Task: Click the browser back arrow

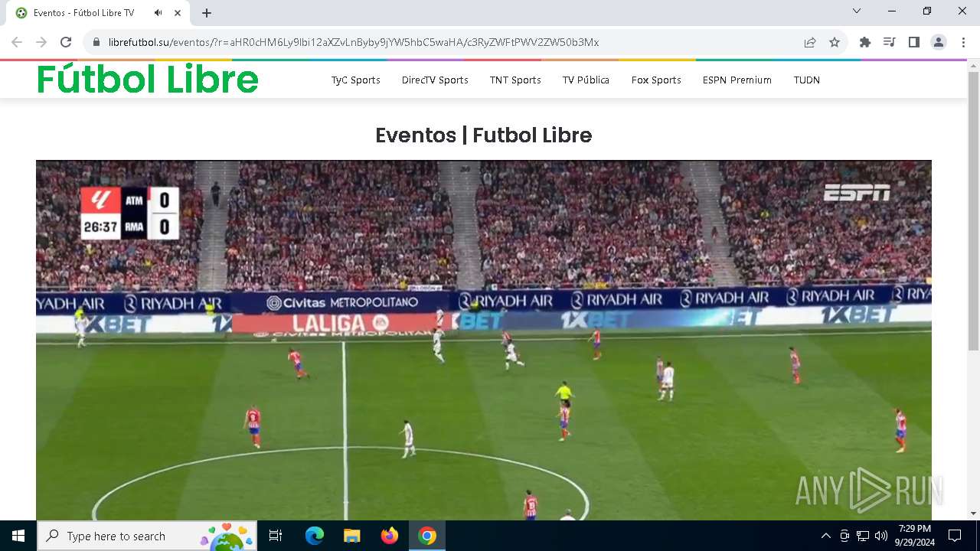Action: click(17, 42)
